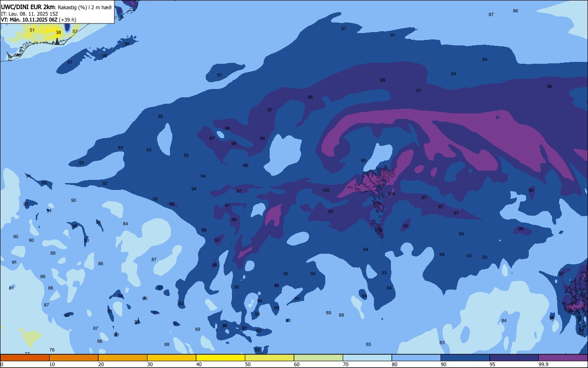Select the 90–95 dark blue legend segment
588x368 pixels.
click(x=465, y=357)
